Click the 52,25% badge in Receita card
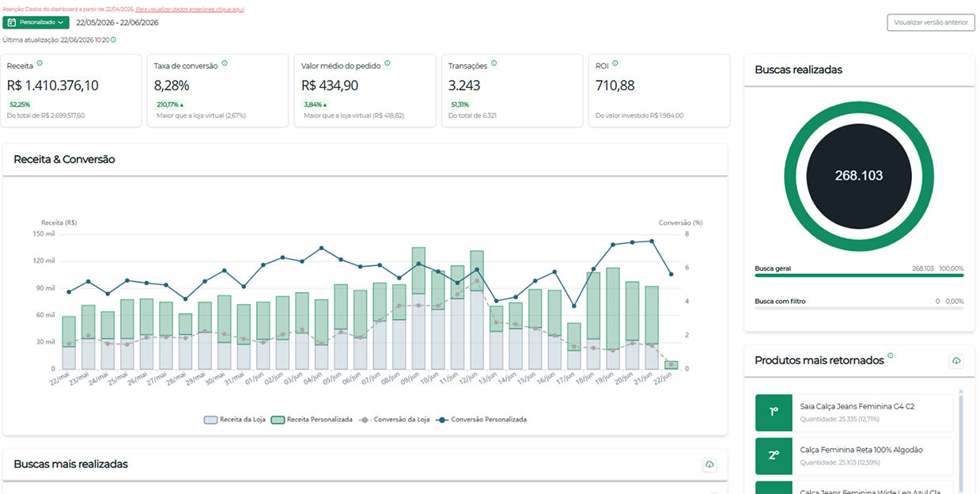Screen dimensions: 980x494 point(20,104)
